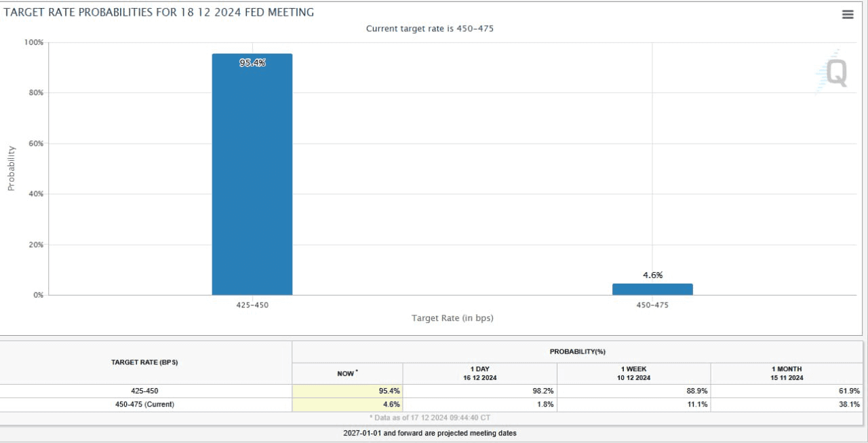Click the vertical 'Probability' axis title
Image resolution: width=868 pixels, height=443 pixels.
coord(11,168)
